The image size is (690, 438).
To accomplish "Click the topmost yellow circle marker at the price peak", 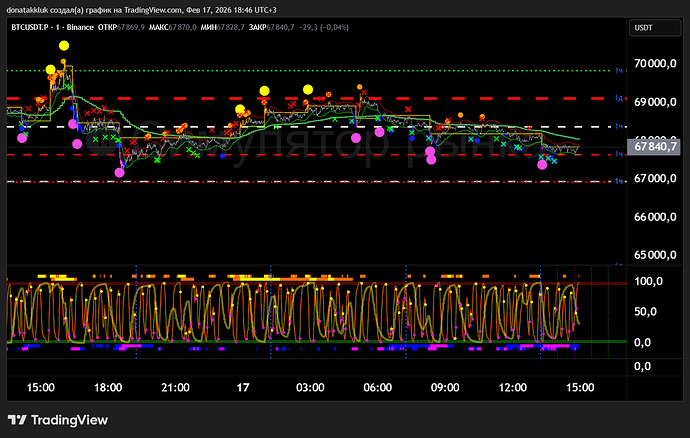I will click(64, 46).
